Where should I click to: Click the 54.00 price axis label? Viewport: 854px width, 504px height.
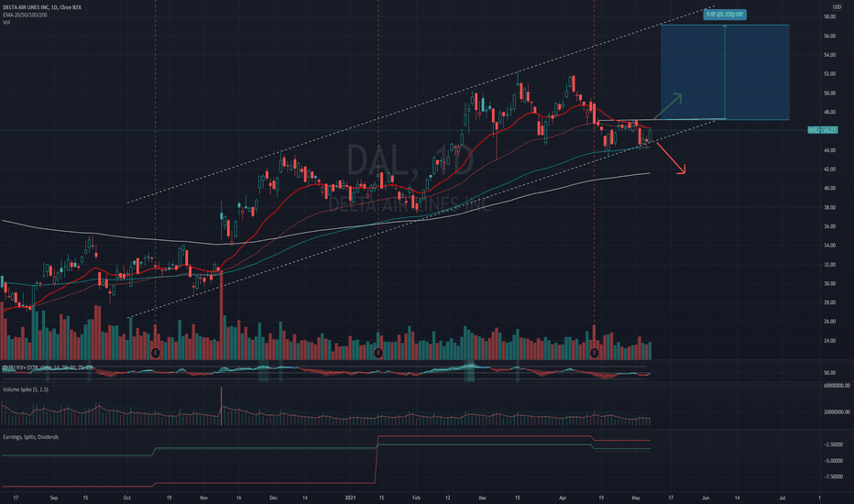(x=829, y=55)
